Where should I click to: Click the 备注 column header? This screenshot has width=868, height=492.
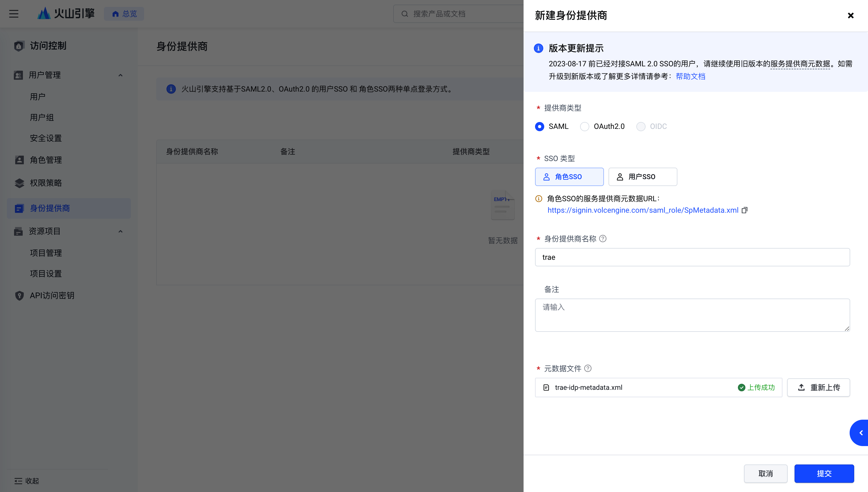tap(288, 152)
